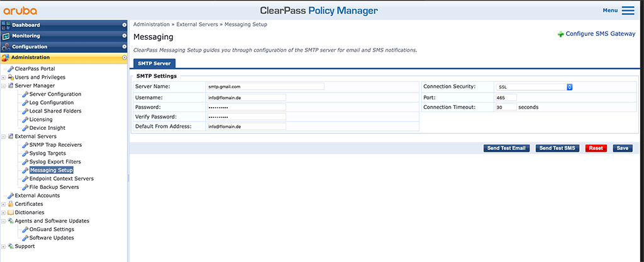The height and width of the screenshot is (262, 644).
Task: Click the Aruba logo
Action: (x=20, y=11)
